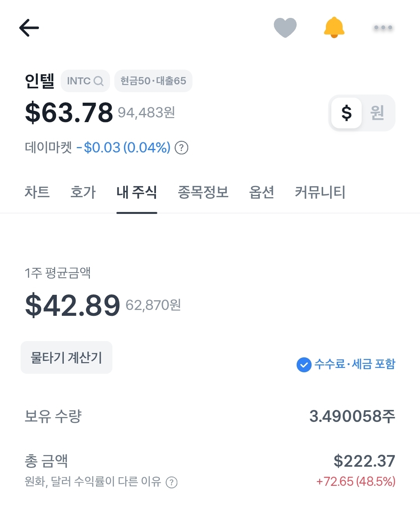Tap the 원화, 달러 수익률이 다른 이유 link
Image resolution: width=420 pixels, height=506 pixels.
click(x=93, y=482)
